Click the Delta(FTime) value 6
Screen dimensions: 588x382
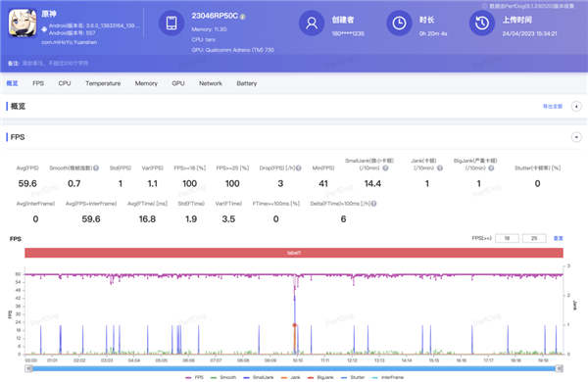click(x=343, y=219)
